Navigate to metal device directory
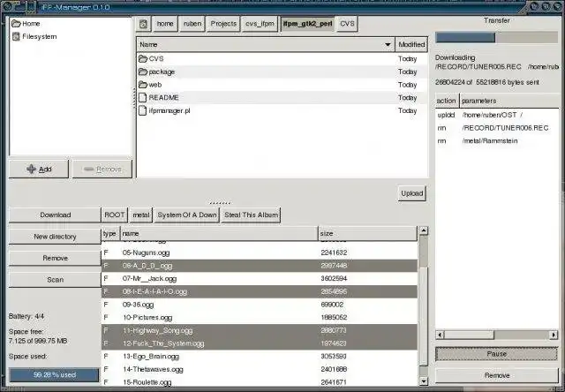Viewport: 565px width, 392px height. 141,215
